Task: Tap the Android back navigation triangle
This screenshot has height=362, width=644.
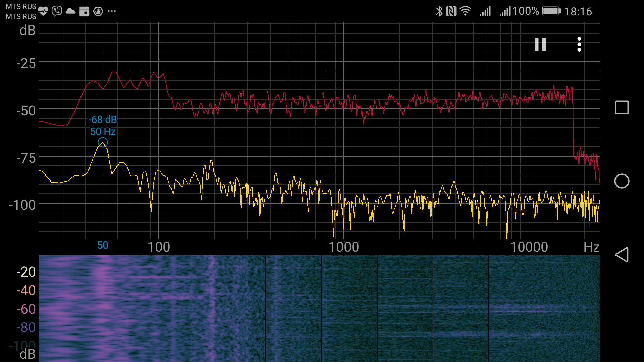Action: pyautogui.click(x=622, y=255)
